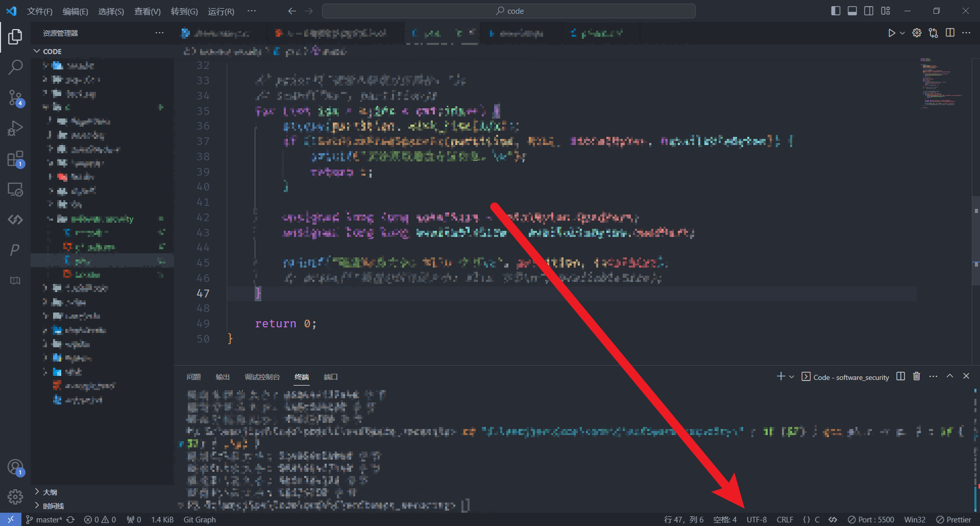Switch to the 调试控制台 panel tab

(x=262, y=377)
